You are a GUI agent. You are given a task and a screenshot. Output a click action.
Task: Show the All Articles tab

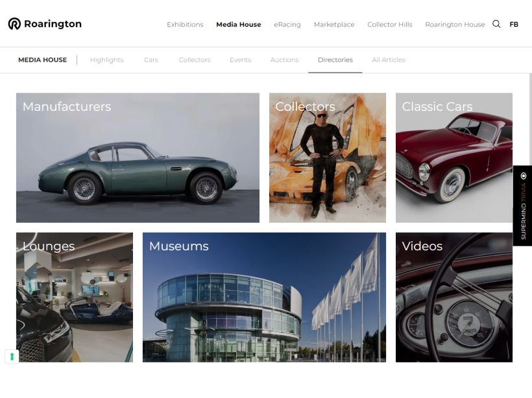click(x=389, y=60)
